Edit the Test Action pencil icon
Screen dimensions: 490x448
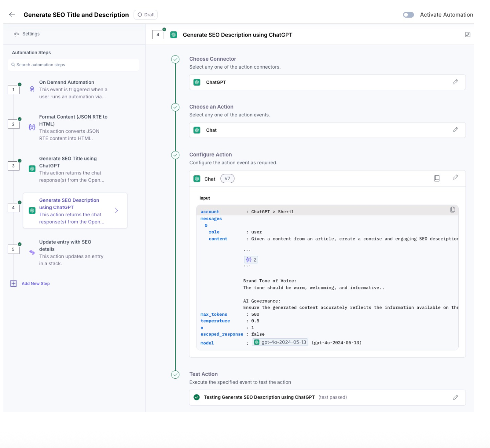pyautogui.click(x=455, y=398)
